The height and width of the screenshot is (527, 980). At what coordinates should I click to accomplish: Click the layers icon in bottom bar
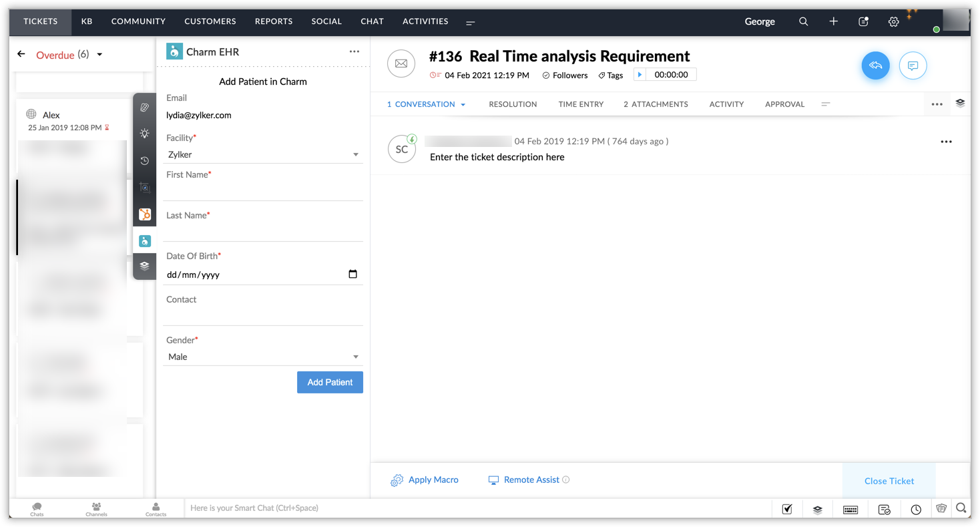pyautogui.click(x=817, y=509)
